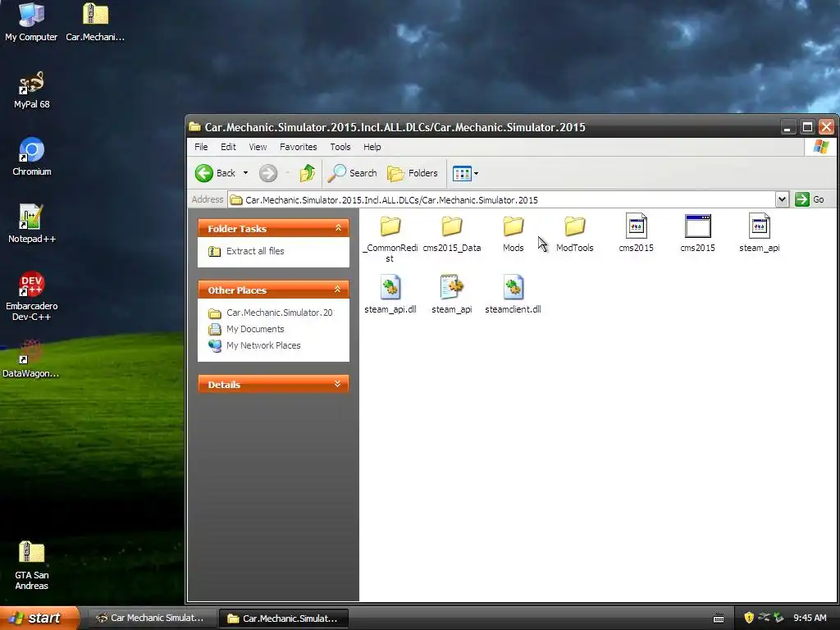Open the File menu
840x630 pixels.
(201, 147)
